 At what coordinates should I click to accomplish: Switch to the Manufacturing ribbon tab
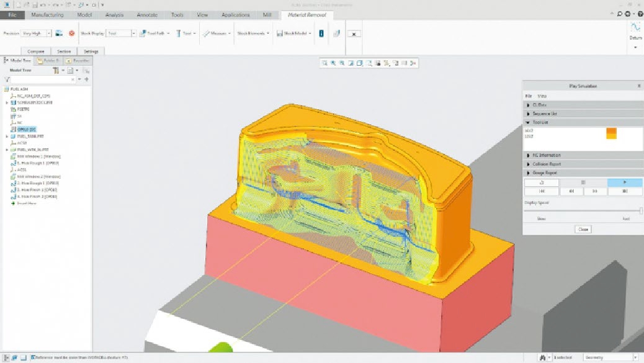pos(47,15)
